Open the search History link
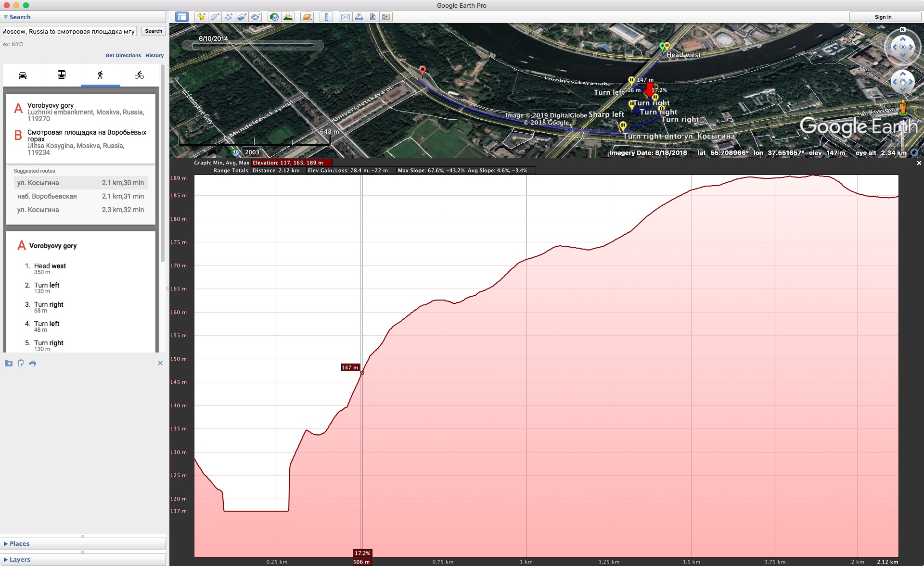 tap(154, 55)
